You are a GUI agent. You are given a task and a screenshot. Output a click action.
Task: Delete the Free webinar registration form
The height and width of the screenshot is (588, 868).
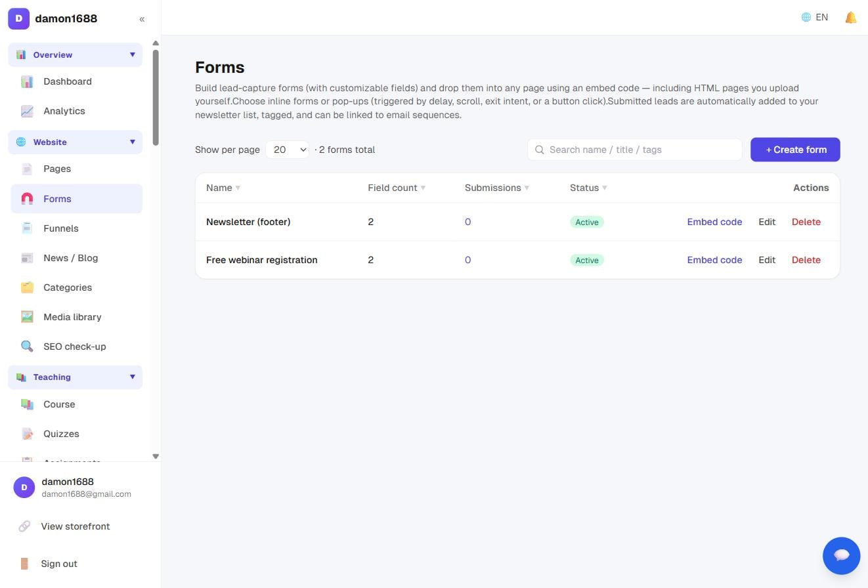coord(806,260)
